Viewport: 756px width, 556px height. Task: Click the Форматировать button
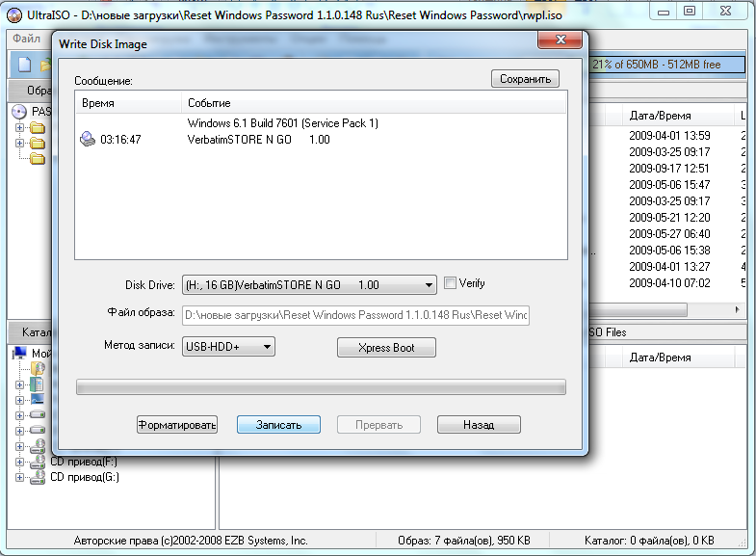click(x=177, y=425)
